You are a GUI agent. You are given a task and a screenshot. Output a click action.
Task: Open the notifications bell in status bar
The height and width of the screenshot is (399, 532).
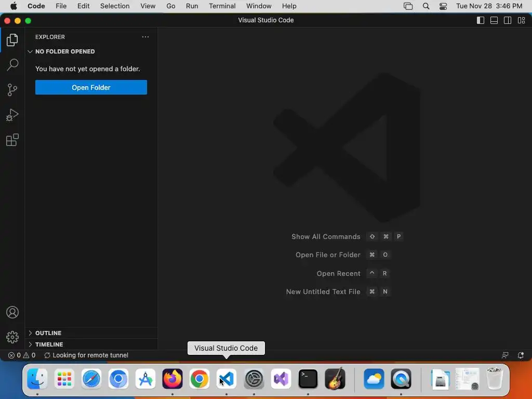tap(521, 355)
